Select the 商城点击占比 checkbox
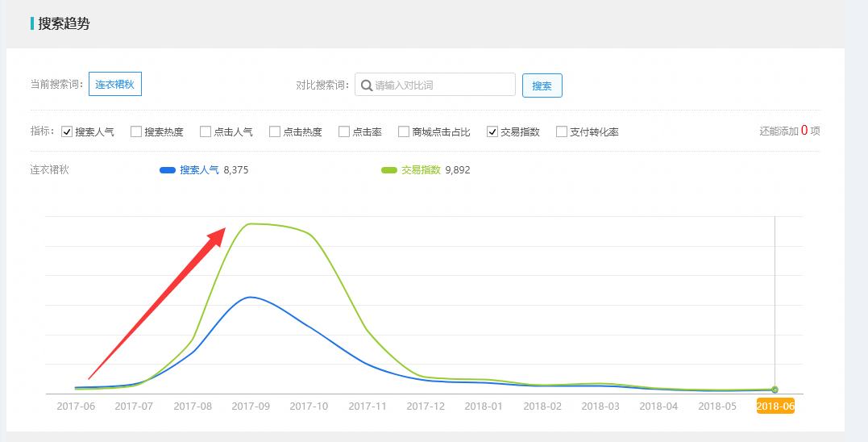 (404, 131)
